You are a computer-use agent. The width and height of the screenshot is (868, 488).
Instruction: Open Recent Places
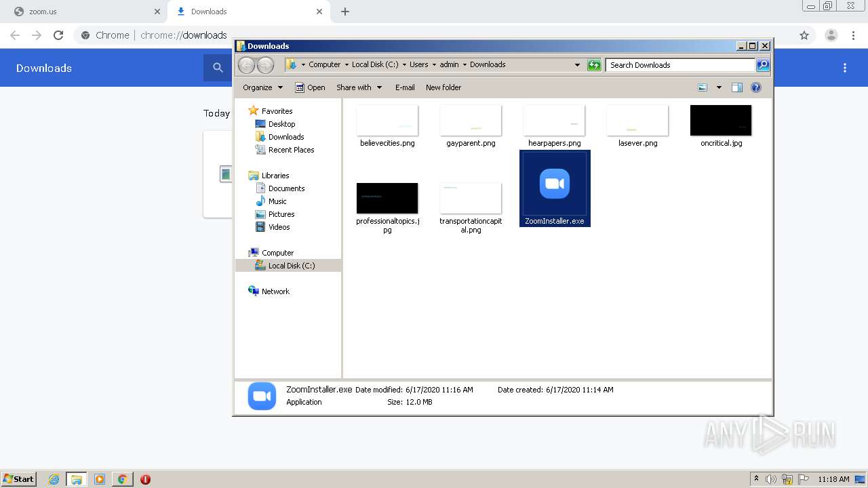tap(285, 150)
